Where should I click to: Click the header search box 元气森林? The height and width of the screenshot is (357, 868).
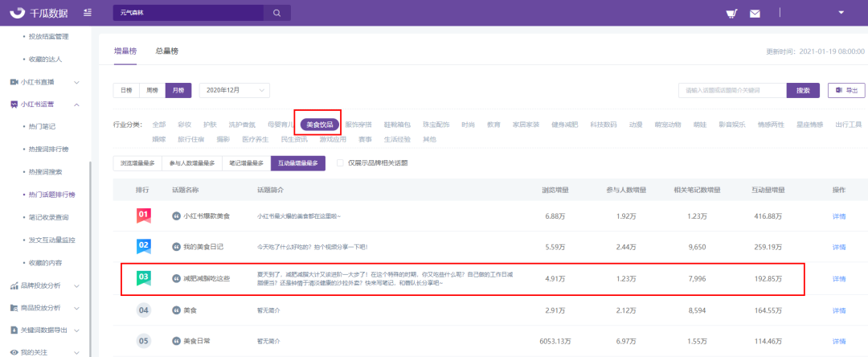[x=187, y=13]
